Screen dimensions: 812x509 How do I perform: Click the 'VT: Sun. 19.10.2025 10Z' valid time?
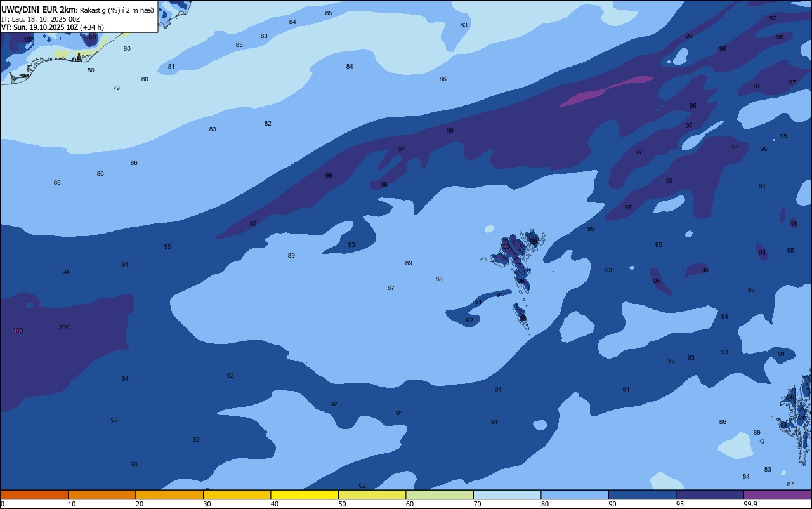point(40,27)
